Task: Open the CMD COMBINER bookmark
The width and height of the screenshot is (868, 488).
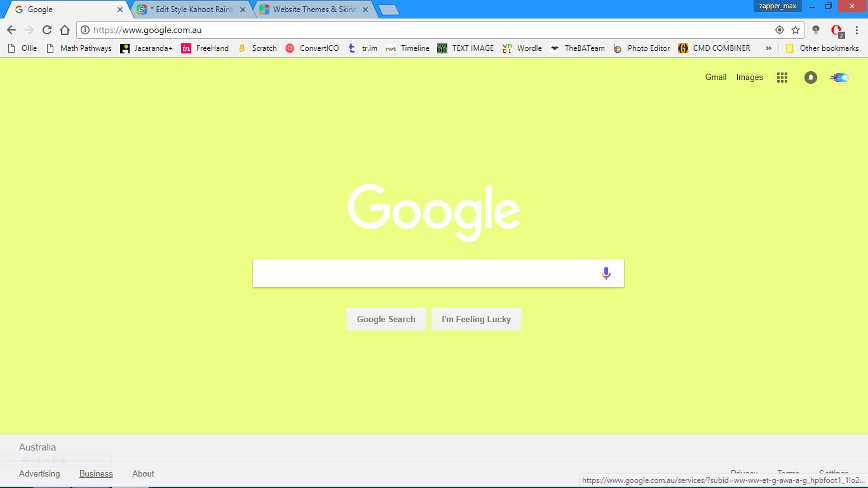Action: 714,48
